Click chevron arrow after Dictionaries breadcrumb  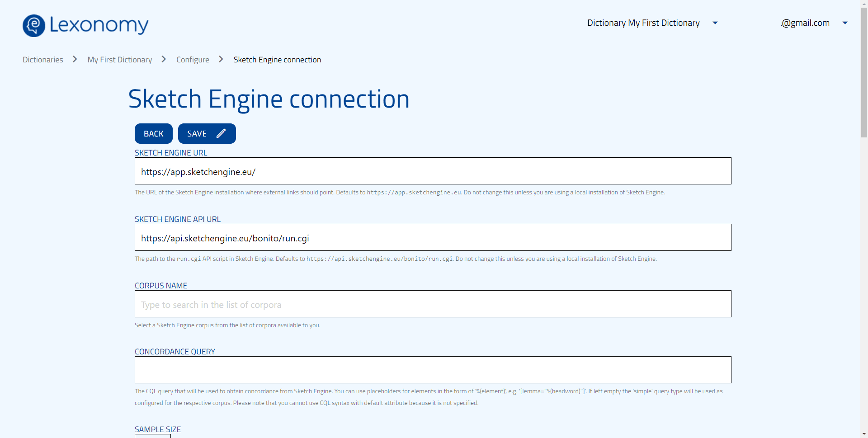75,59
